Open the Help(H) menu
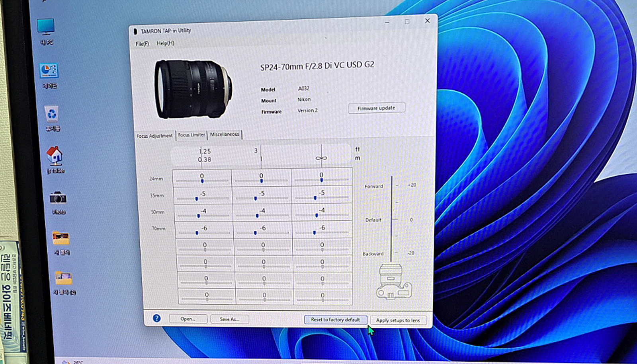This screenshot has width=637, height=364. pyautogui.click(x=165, y=43)
